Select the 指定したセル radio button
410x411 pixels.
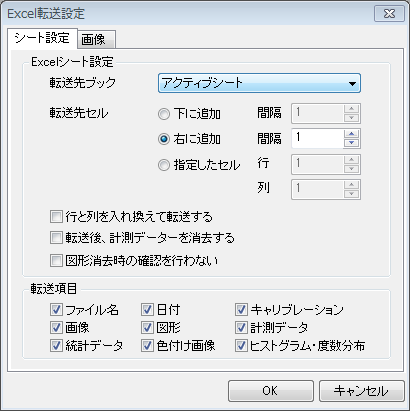(164, 165)
